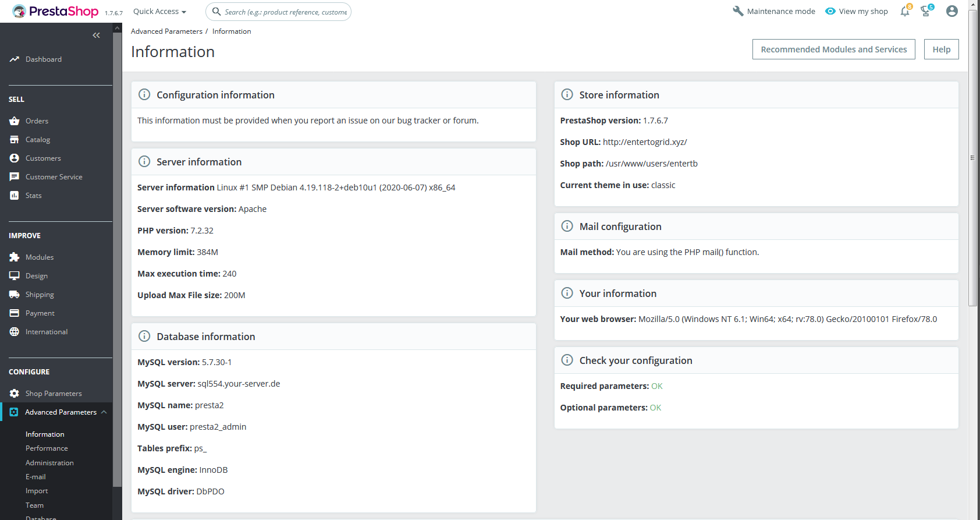Click the International globe icon

click(15, 332)
